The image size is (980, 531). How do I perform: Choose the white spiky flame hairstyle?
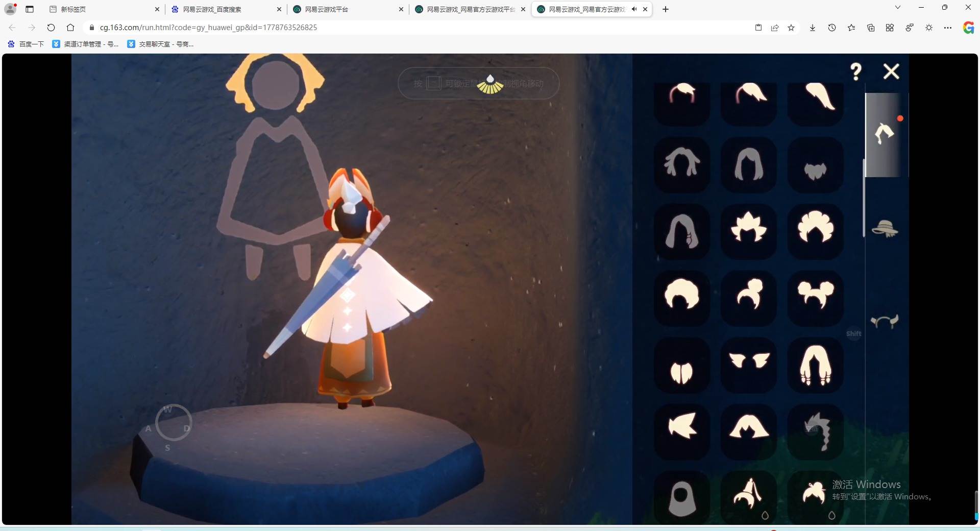[749, 231]
